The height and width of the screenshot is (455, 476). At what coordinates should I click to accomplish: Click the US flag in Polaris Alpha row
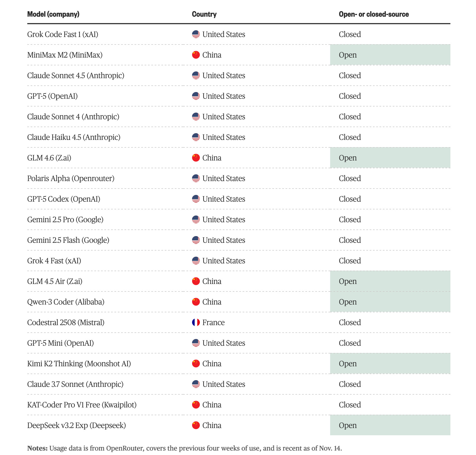(x=196, y=178)
